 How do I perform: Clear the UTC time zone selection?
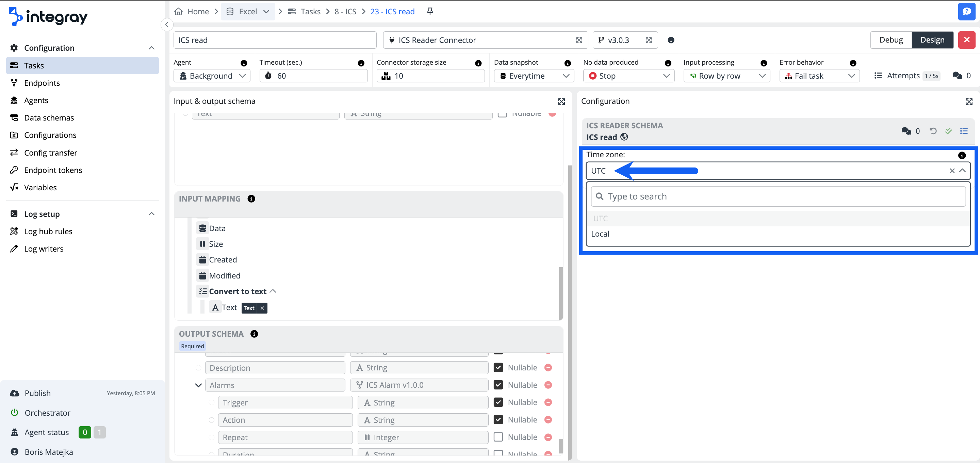pos(952,171)
